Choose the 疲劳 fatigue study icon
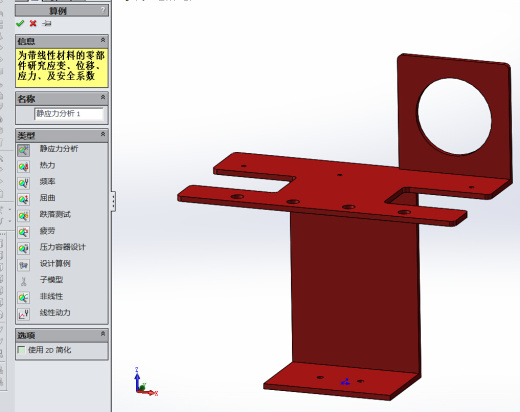 (x=24, y=232)
